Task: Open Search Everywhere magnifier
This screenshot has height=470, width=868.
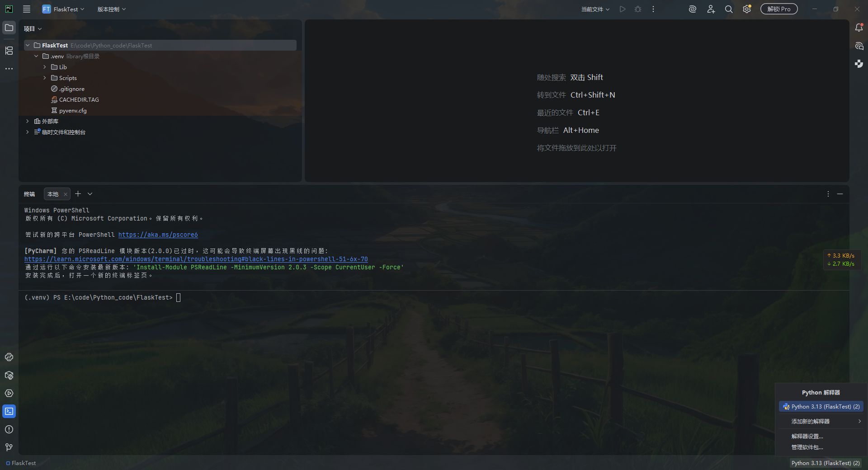Action: pyautogui.click(x=729, y=9)
